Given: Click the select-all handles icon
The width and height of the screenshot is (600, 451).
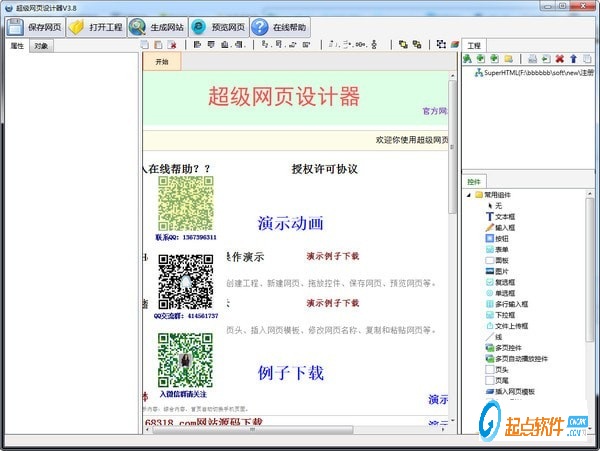Looking at the screenshot, I should pyautogui.click(x=441, y=45).
